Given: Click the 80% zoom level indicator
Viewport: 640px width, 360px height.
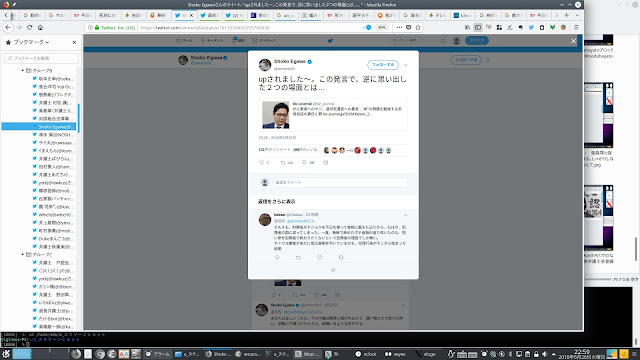Looking at the screenshot, I should (x=381, y=27).
